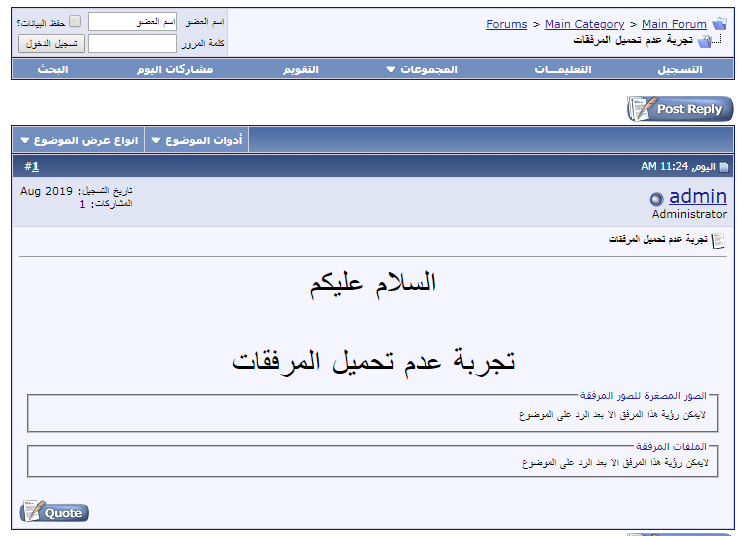Image resolution: width=739 pixels, height=536 pixels.
Task: Click the الصور المصغرة للصور المرفقة legend
Action: [x=643, y=396]
